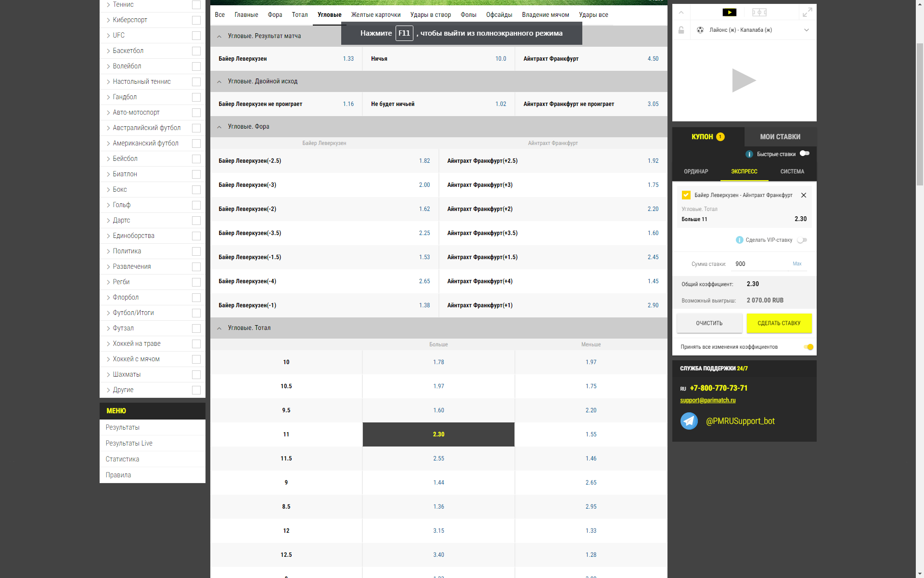This screenshot has height=578, width=924.
Task: Click the ОЧИСТИТЬ button
Action: pyautogui.click(x=709, y=323)
